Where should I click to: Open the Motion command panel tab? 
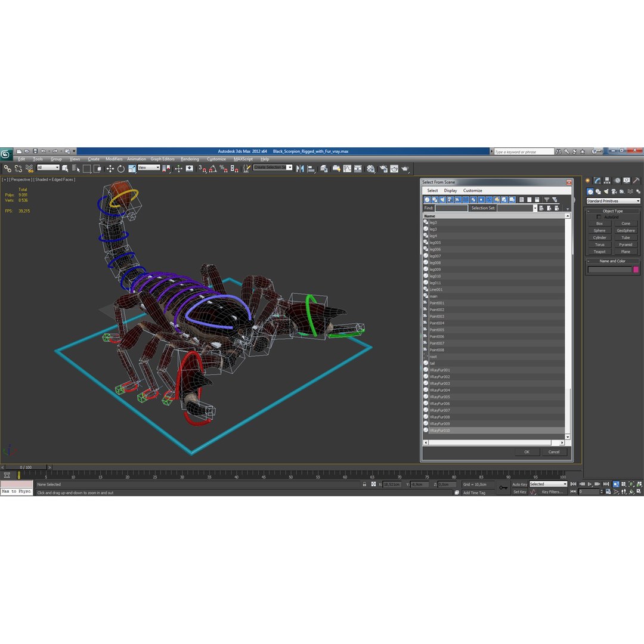pyautogui.click(x=617, y=180)
